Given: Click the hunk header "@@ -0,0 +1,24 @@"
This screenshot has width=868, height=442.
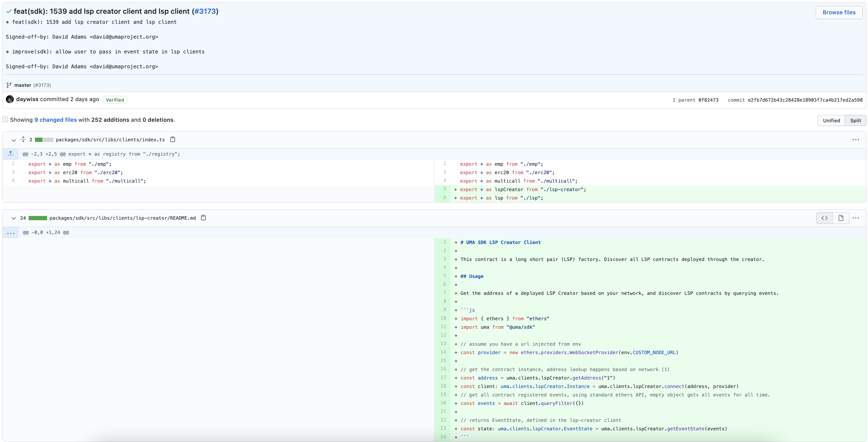Looking at the screenshot, I should pos(46,232).
